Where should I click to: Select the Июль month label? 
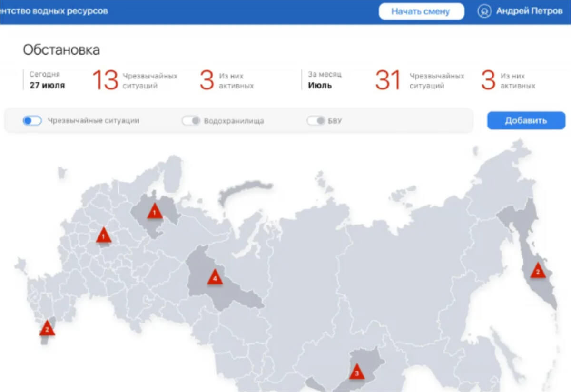(x=320, y=86)
